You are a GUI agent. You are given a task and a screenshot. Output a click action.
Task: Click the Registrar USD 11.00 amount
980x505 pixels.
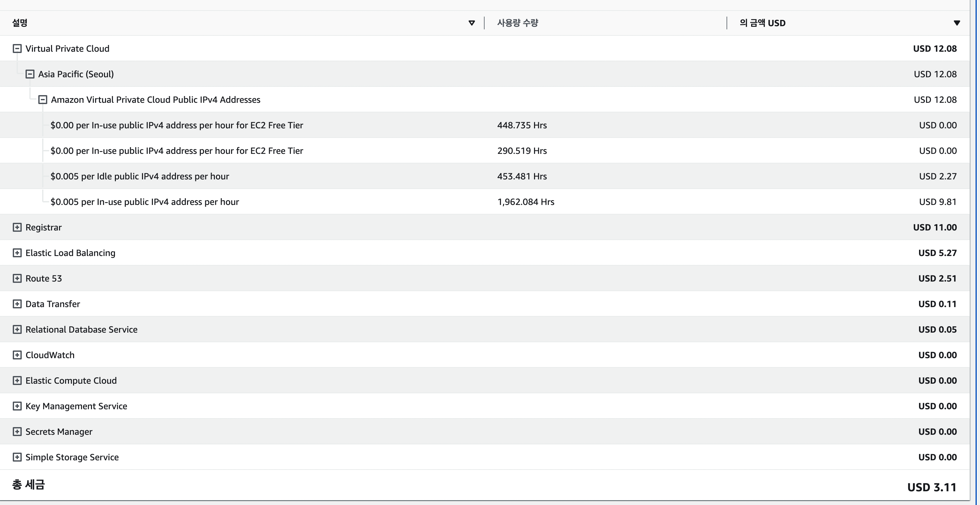[x=935, y=227]
